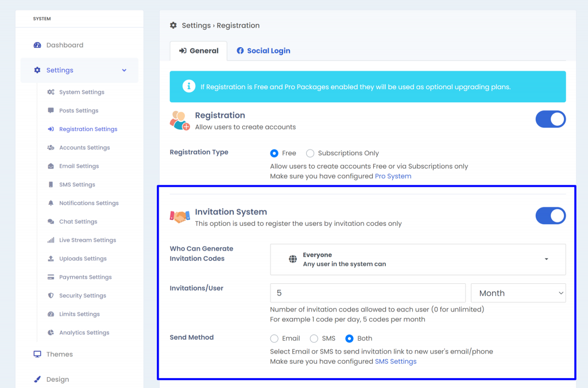Switch to the General tab

(199, 51)
